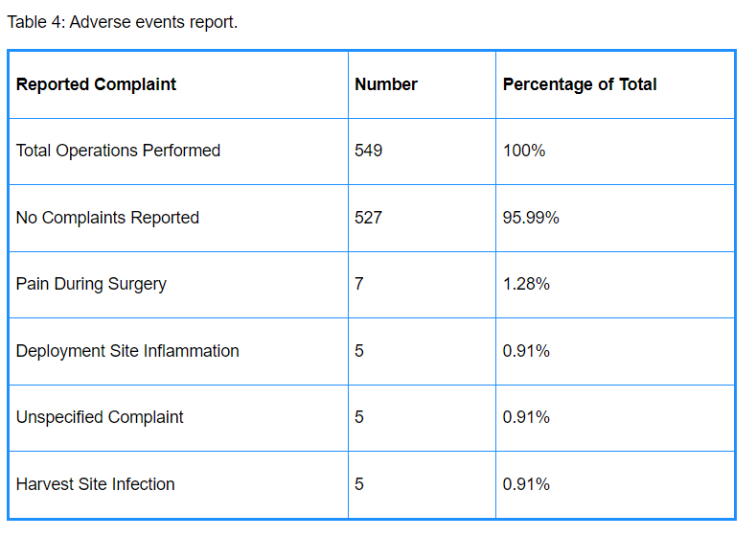756x538 pixels.
Task: Select the "No Complaints Reported" row label
Action: 107,218
